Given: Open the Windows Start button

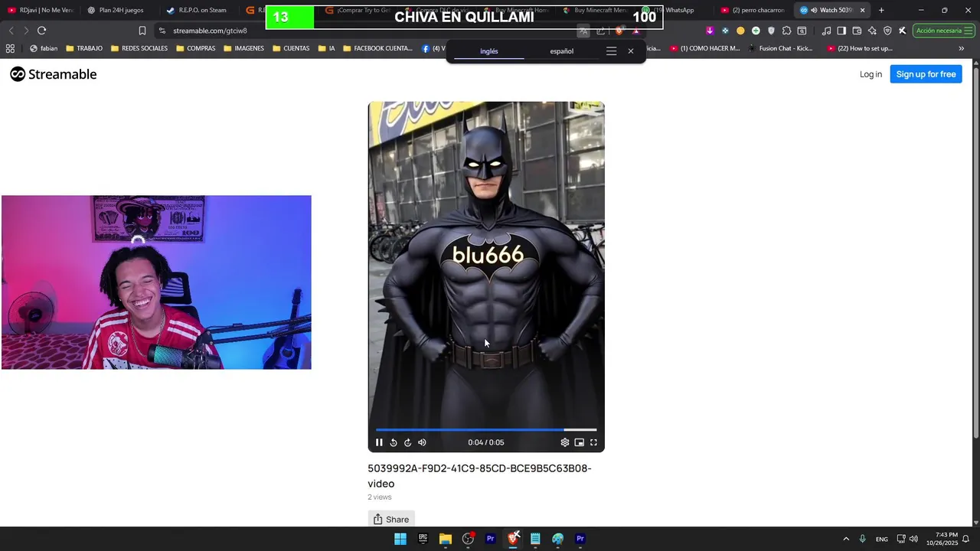Looking at the screenshot, I should click(x=400, y=539).
